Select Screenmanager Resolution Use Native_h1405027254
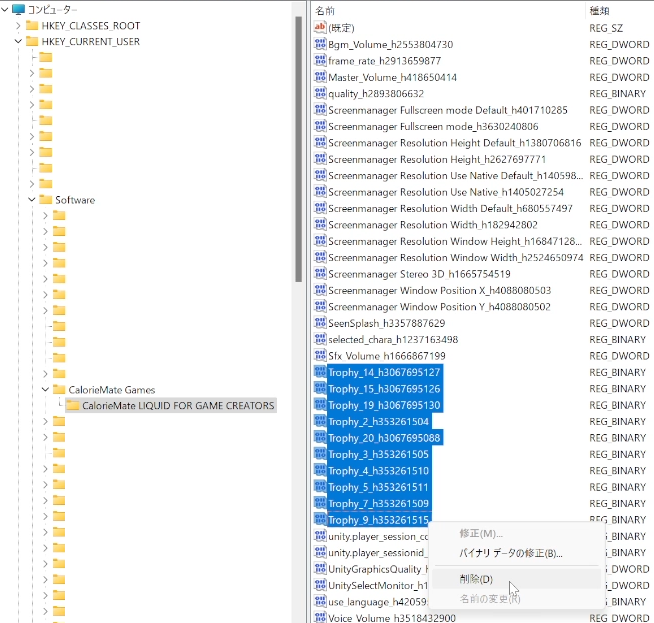This screenshot has height=623, width=654. pos(446,192)
